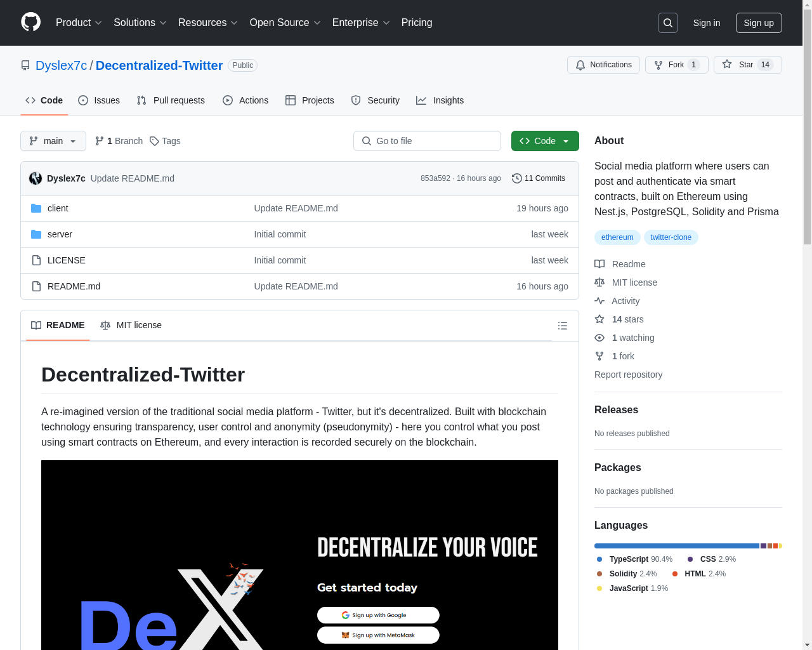Fork the repository via Fork button
812x650 pixels.
coord(676,65)
